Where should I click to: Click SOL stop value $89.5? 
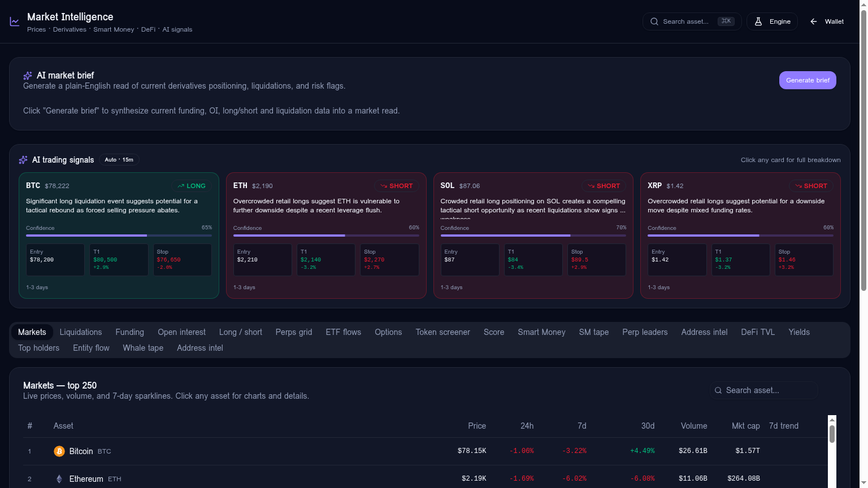coord(580,260)
